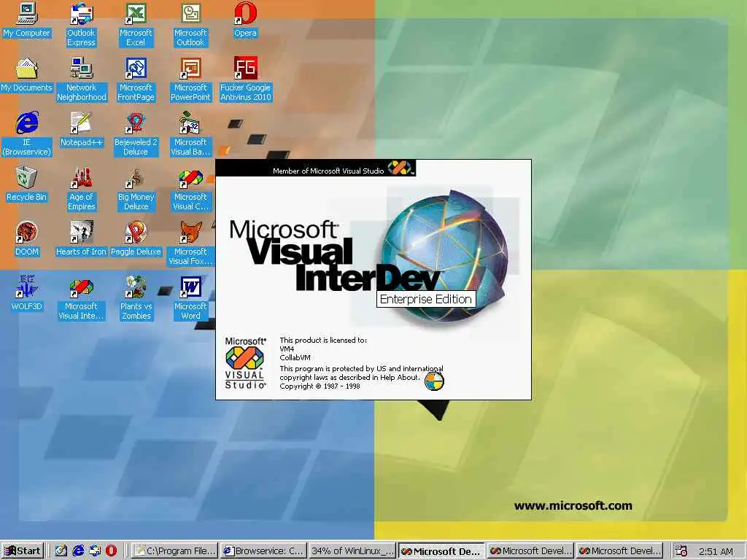Click the Enterprise Edition label on splash
The image size is (747, 560).
click(426, 299)
